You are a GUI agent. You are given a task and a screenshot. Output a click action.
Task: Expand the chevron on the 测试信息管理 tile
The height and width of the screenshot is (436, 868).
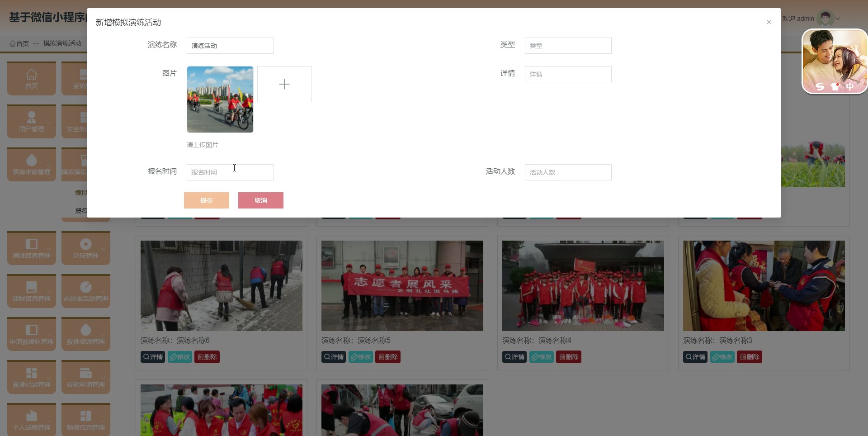point(49,249)
